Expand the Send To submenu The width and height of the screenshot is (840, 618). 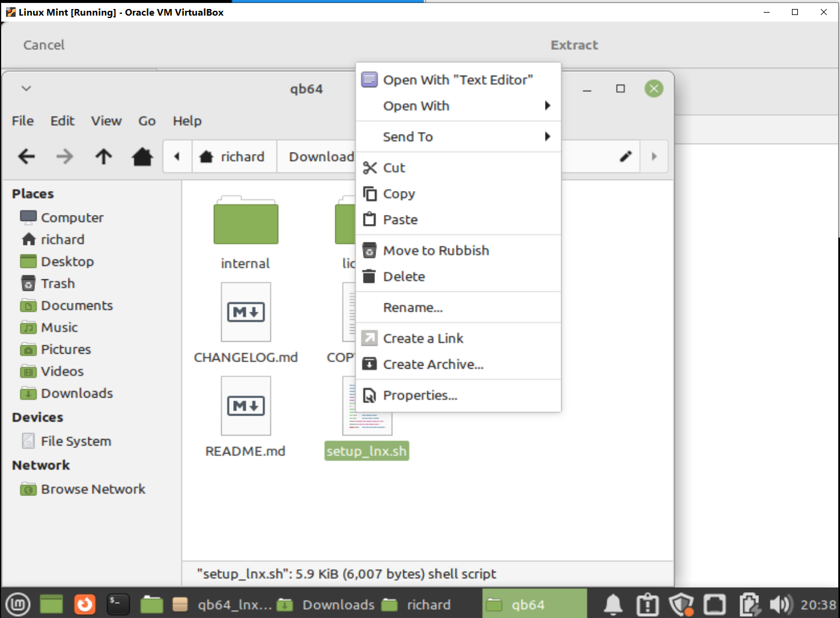[458, 136]
